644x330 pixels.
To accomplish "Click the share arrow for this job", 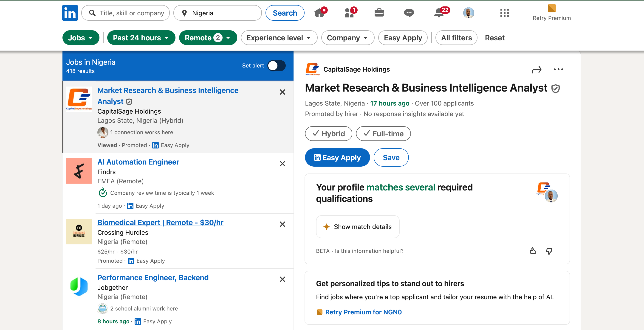I will click(x=537, y=70).
